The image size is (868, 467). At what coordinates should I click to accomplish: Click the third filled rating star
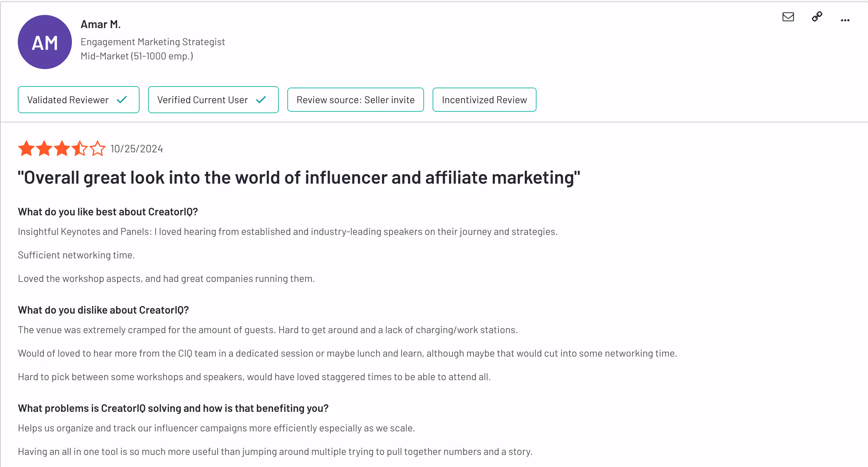[62, 148]
